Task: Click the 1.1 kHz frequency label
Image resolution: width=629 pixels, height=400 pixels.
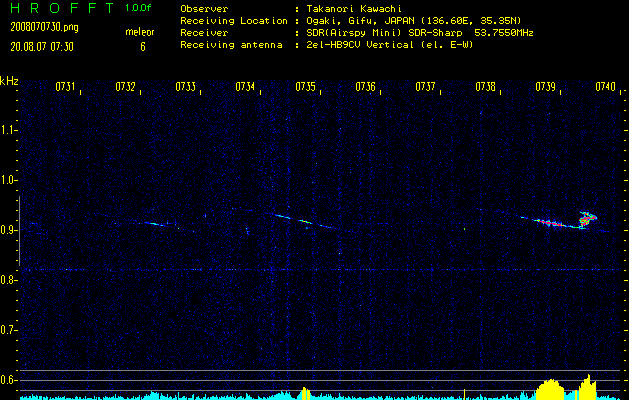Action: pyautogui.click(x=8, y=130)
